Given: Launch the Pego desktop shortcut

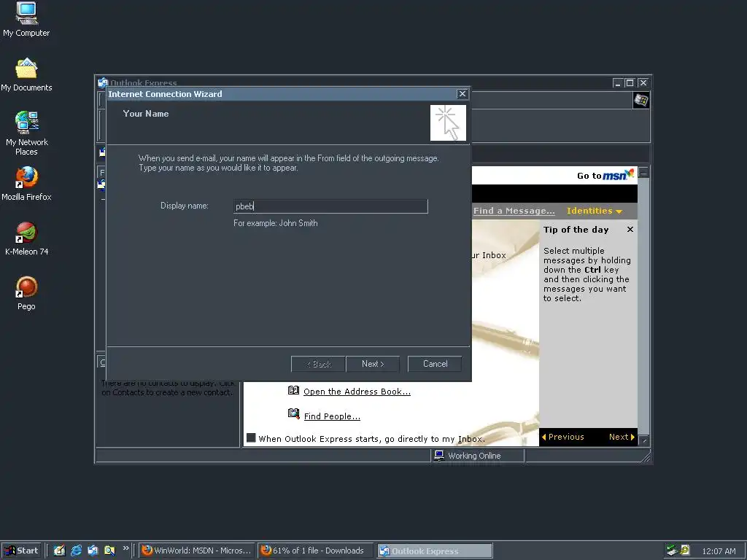Looking at the screenshot, I should click(27, 294).
